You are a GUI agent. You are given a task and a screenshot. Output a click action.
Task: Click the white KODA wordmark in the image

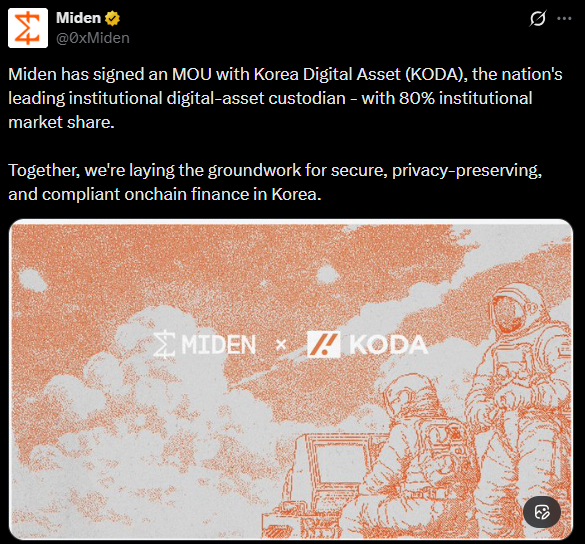pos(388,344)
